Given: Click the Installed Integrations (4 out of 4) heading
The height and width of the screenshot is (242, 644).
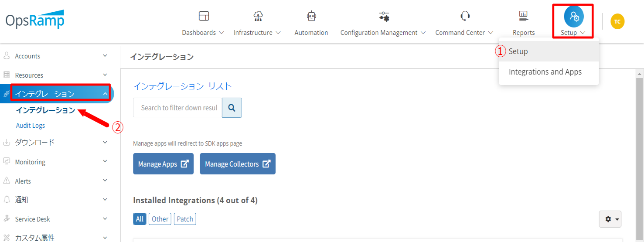Looking at the screenshot, I should (x=195, y=200).
